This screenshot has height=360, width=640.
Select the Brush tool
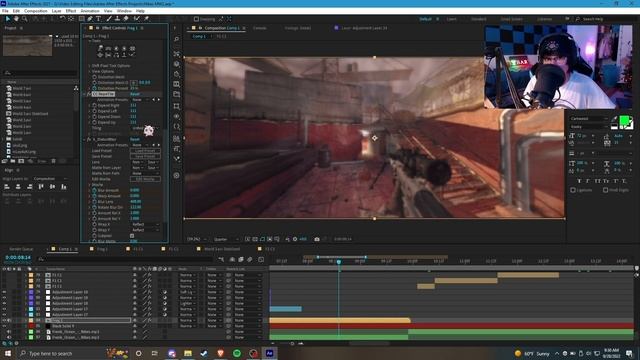[x=109, y=19]
